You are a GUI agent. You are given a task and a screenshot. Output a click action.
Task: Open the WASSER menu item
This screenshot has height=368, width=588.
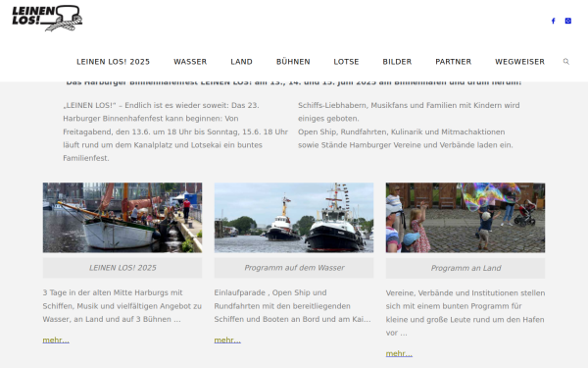click(x=190, y=62)
